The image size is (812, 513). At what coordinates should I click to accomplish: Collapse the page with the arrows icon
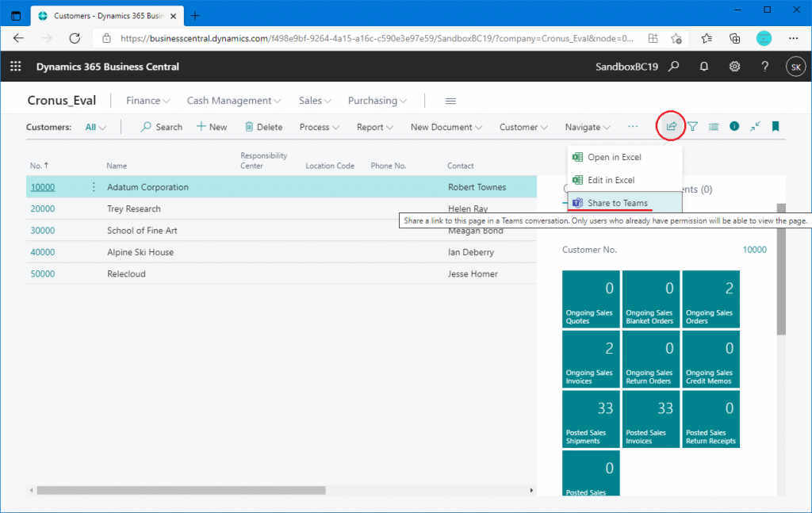click(755, 126)
